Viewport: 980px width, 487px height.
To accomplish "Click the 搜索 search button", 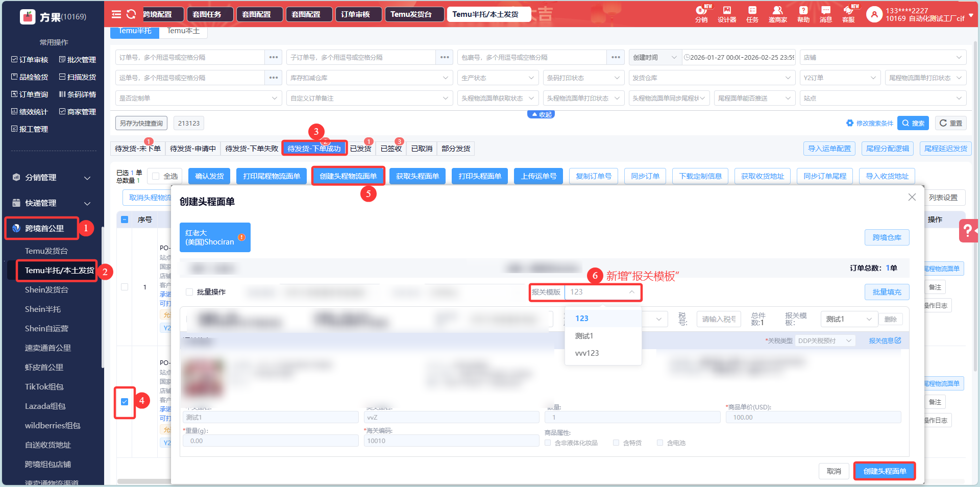I will 913,123.
